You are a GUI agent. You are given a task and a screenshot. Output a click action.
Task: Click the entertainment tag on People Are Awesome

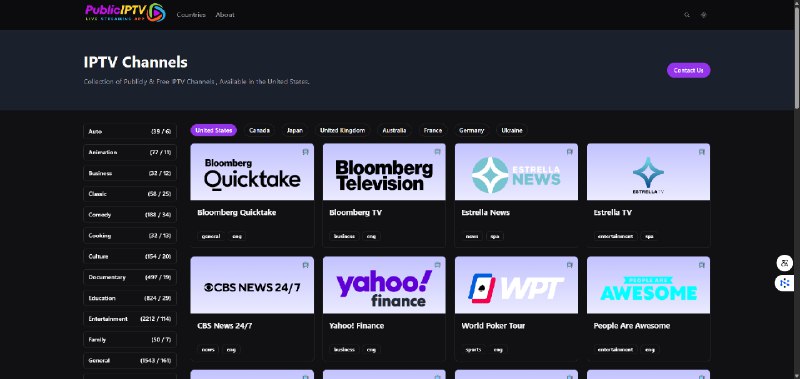615,350
